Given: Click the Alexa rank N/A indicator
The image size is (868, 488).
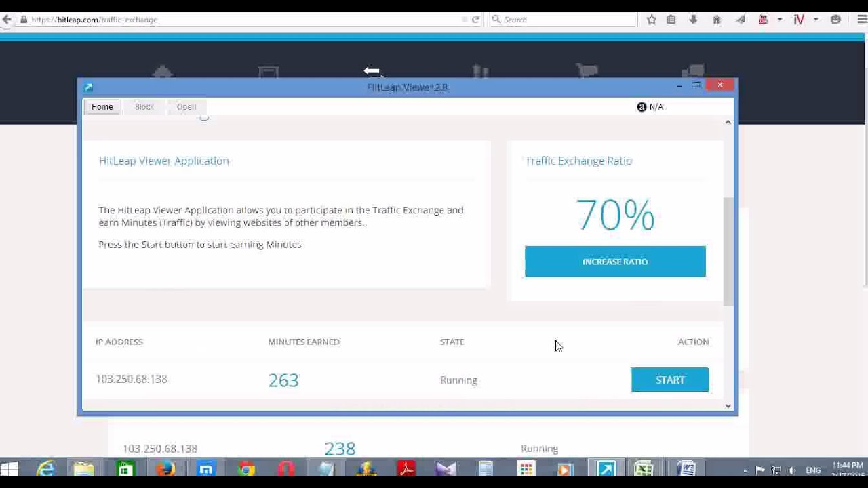Looking at the screenshot, I should (650, 107).
